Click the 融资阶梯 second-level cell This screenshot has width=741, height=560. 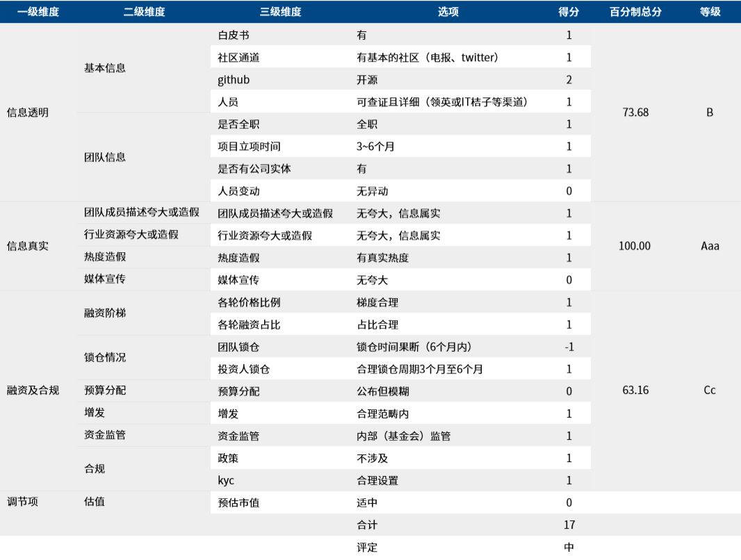coord(105,313)
